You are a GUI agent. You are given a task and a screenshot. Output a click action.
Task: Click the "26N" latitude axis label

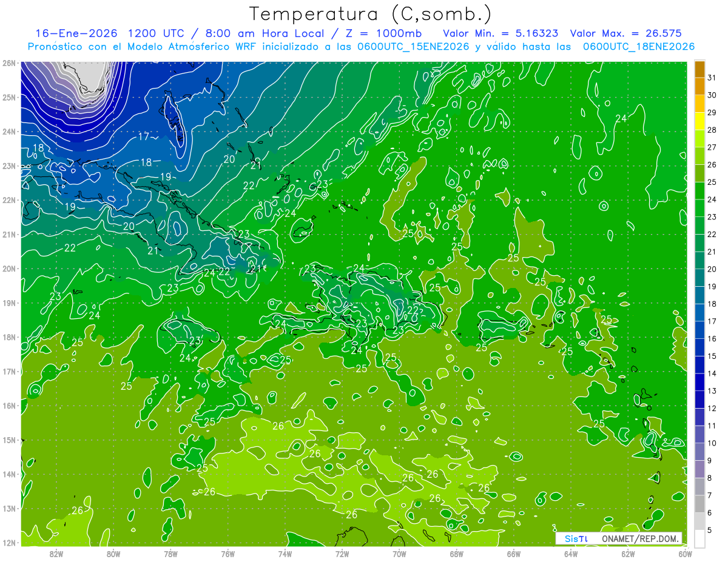(8, 63)
